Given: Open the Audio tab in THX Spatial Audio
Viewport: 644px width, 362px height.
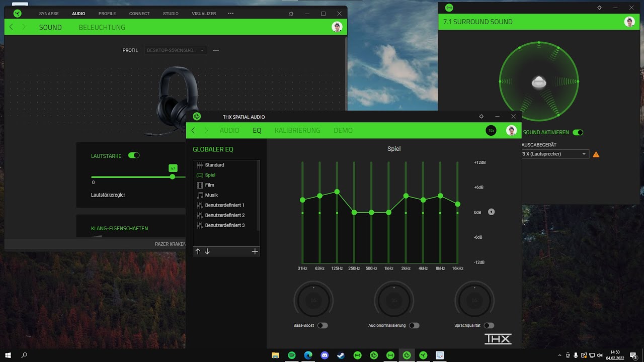Looking at the screenshot, I should pos(229,130).
